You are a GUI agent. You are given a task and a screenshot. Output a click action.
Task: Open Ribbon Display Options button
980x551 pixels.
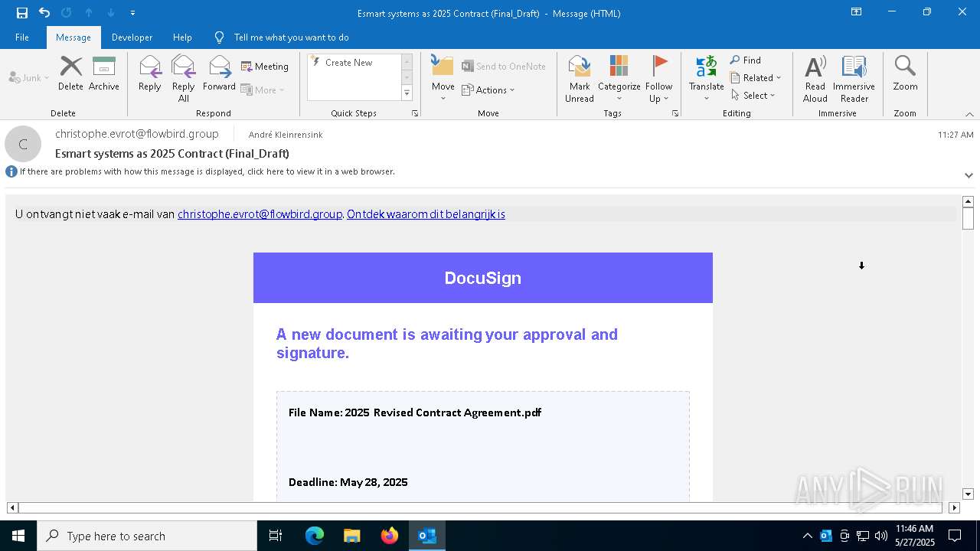tap(857, 12)
